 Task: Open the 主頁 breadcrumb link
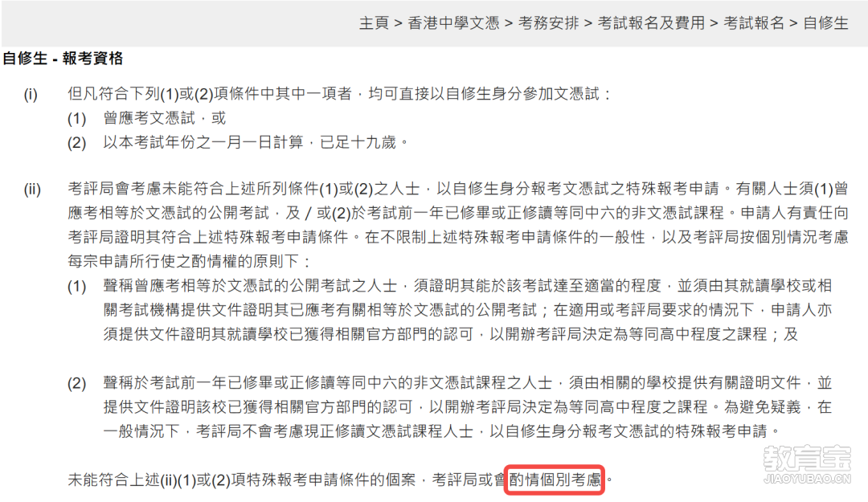click(374, 23)
